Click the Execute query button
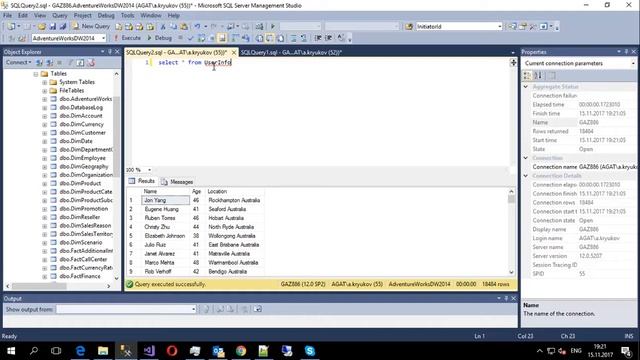Screen dimensions: 640x360 pos(127,38)
